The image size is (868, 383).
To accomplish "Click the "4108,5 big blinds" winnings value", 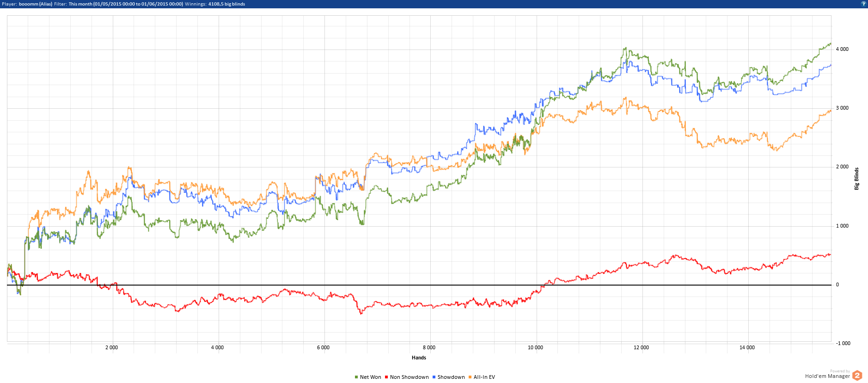I will point(226,4).
